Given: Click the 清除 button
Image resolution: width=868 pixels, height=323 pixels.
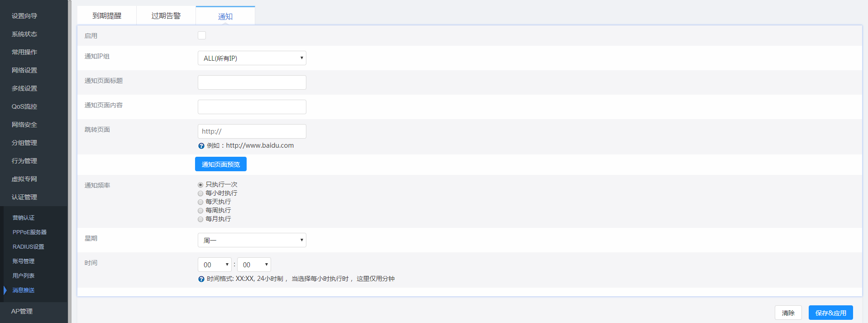Looking at the screenshot, I should pyautogui.click(x=788, y=313).
